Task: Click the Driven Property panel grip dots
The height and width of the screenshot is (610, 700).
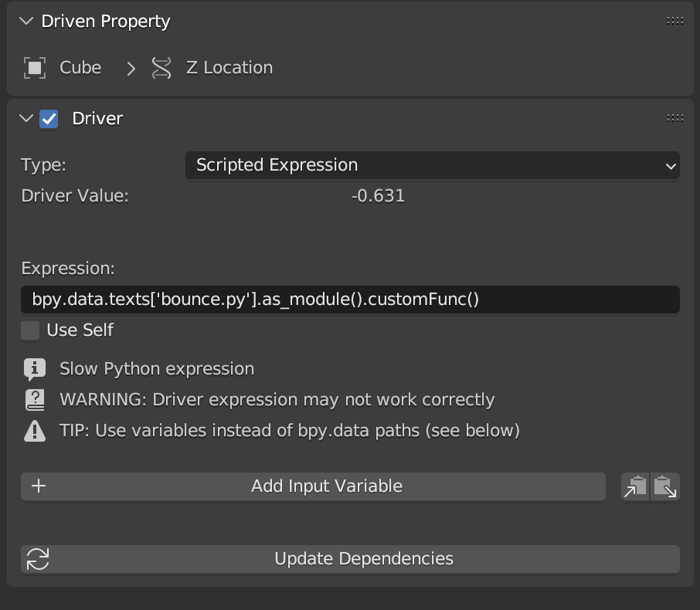Action: [675, 22]
